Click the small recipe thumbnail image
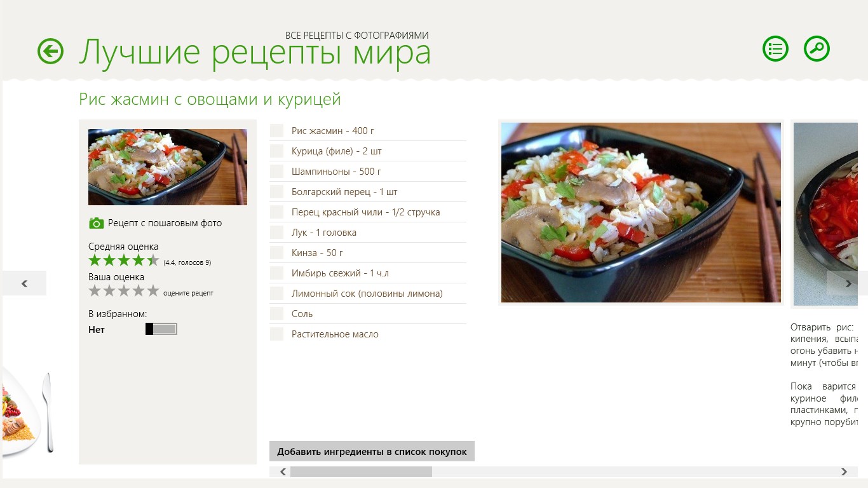 click(x=168, y=167)
